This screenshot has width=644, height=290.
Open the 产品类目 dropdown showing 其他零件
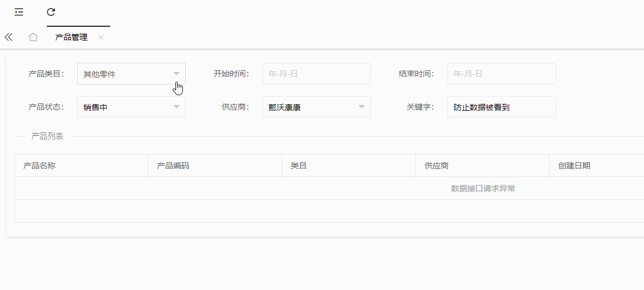pyautogui.click(x=131, y=74)
